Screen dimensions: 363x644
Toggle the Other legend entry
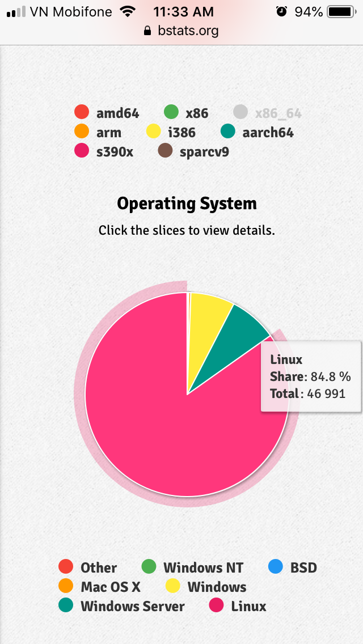[88, 567]
